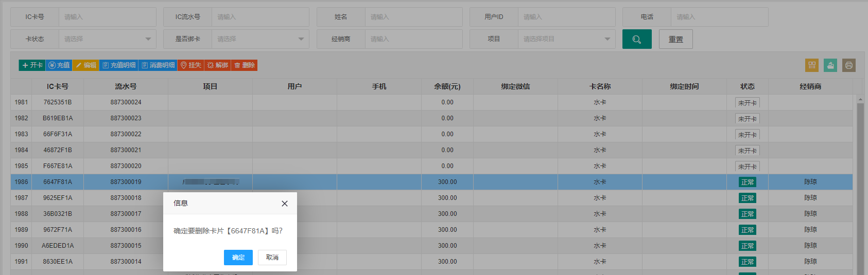Open the column filter grid icon
Image resolution: width=868 pixels, height=275 pixels.
812,65
